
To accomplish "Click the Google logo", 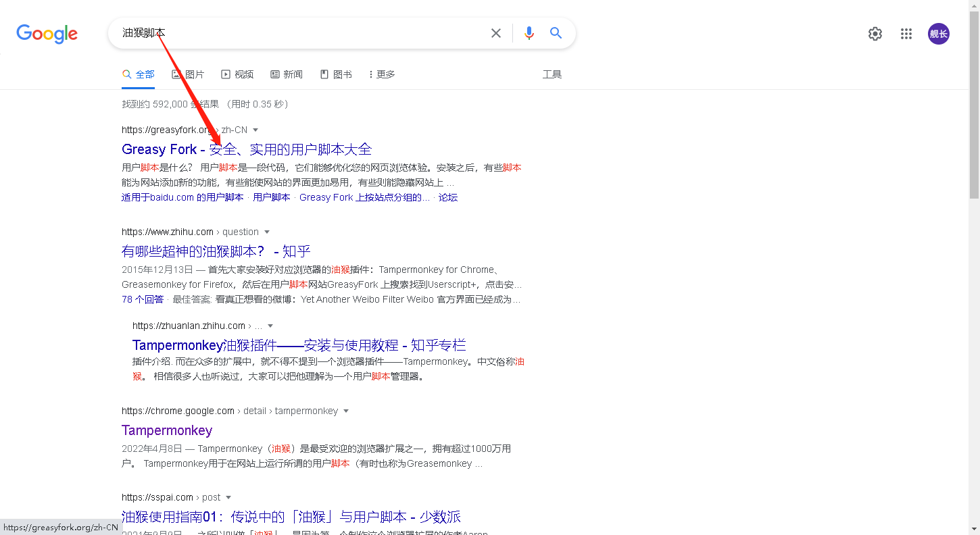I will pos(47,34).
